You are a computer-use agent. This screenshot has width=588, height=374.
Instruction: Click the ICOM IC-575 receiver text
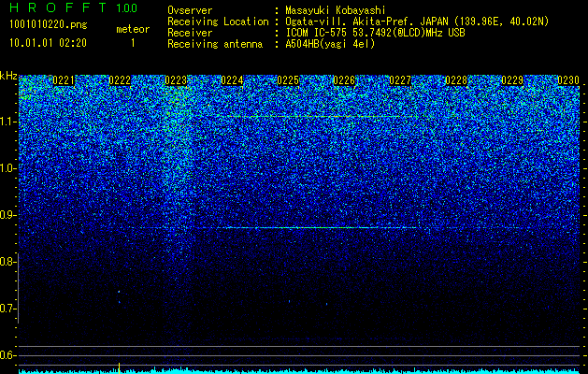coord(375,33)
